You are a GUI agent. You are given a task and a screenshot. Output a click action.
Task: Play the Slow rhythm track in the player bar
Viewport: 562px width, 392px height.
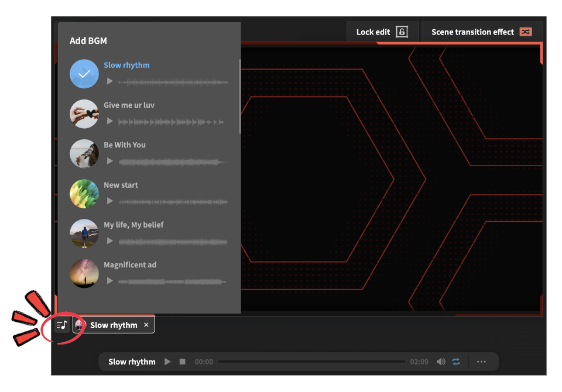(x=167, y=362)
